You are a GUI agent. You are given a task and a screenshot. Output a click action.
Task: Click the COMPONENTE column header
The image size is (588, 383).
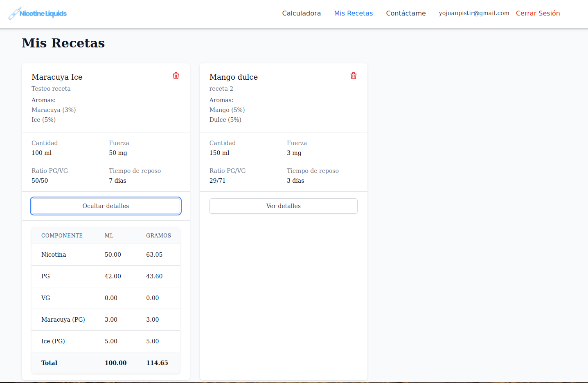pos(62,235)
